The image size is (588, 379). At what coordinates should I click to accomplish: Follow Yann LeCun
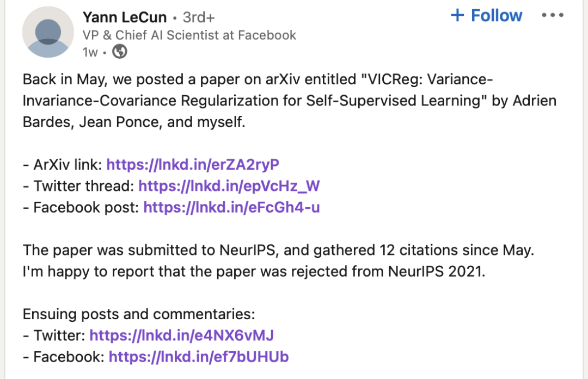[486, 15]
